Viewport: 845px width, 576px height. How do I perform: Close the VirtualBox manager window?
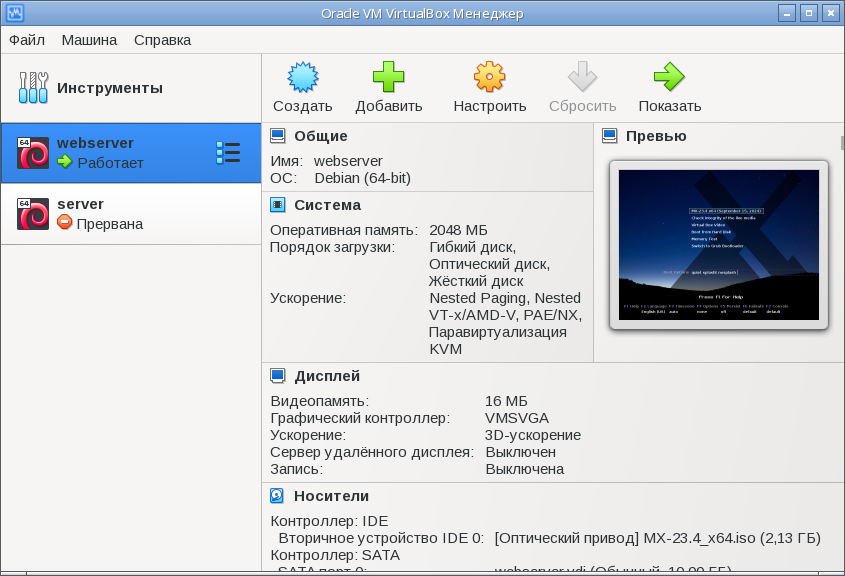[830, 13]
